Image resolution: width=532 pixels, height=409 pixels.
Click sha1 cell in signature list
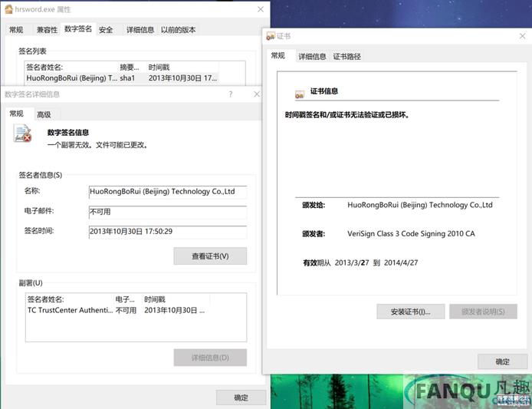pyautogui.click(x=127, y=78)
